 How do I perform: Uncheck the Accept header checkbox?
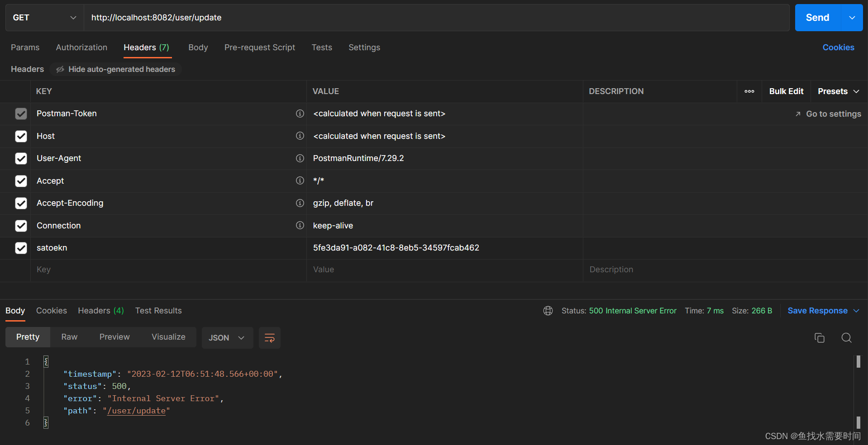click(x=21, y=181)
